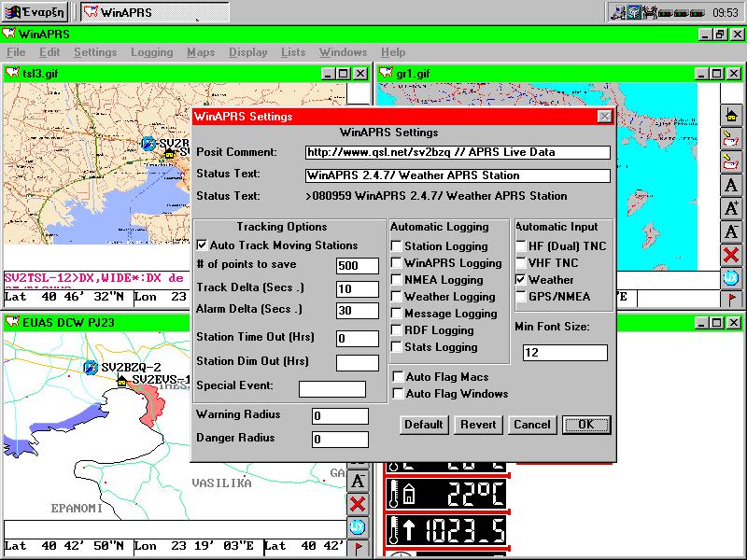Select the SV2BZQ-2 weather station icon on EUAS map

pos(91,368)
